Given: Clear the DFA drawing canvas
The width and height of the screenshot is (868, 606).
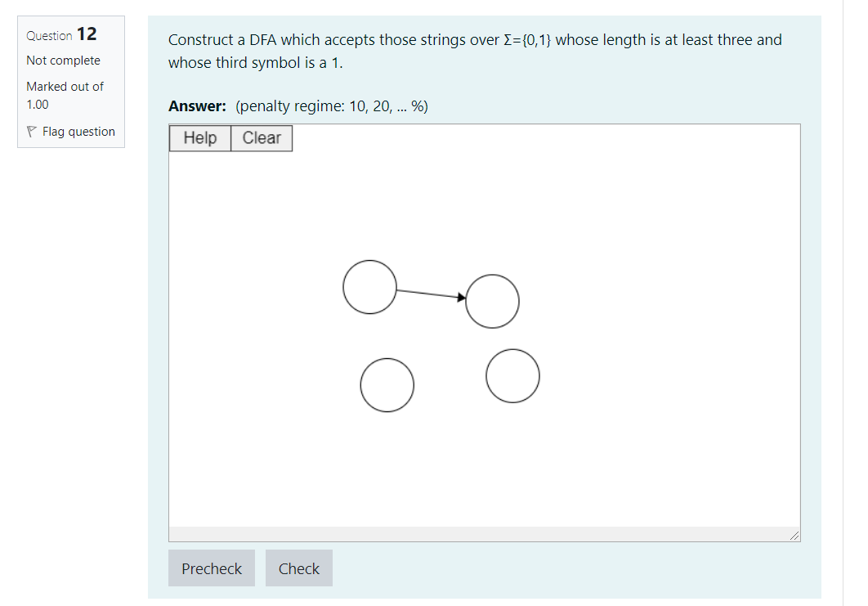Looking at the screenshot, I should click(x=261, y=138).
